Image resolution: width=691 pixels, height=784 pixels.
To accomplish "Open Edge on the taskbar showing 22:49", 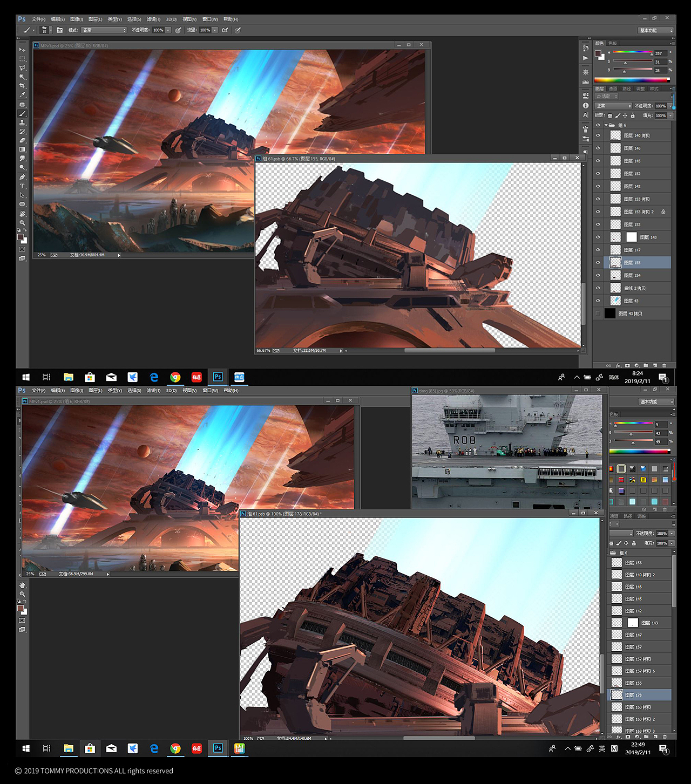I will pyautogui.click(x=154, y=748).
